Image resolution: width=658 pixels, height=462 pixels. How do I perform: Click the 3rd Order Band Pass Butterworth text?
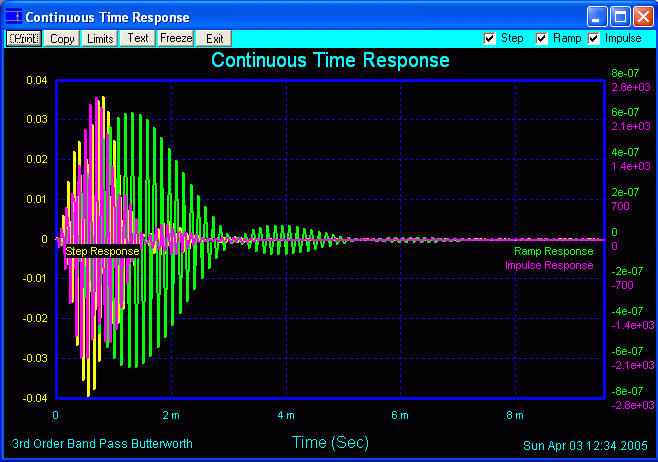coord(102,443)
